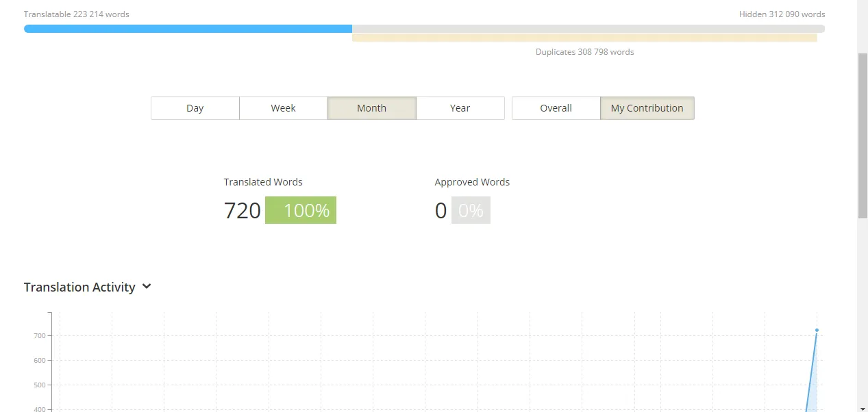868x412 pixels.
Task: Expand the Translation Activity dropdown chevron
Action: point(147,287)
